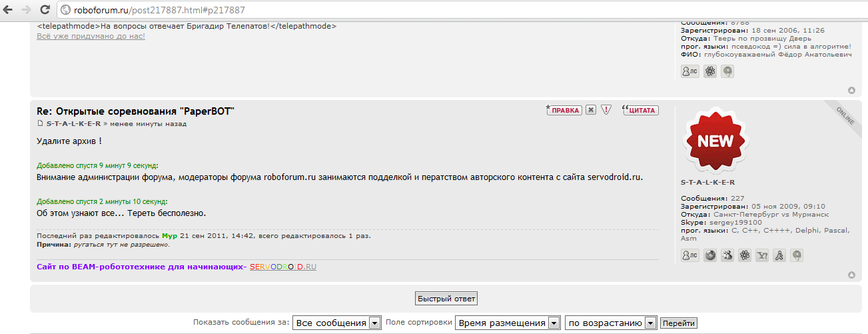The image size is (868, 334).
Task: Click text Зарегистрирован: 05 ноя 2009, 09:10
Action: 753,207
